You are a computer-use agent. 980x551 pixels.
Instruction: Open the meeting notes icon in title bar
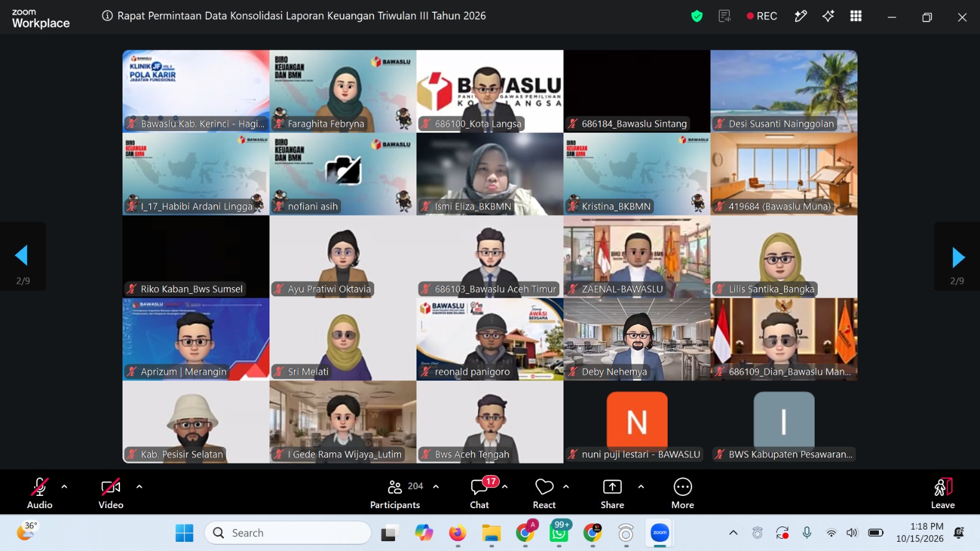[725, 17]
